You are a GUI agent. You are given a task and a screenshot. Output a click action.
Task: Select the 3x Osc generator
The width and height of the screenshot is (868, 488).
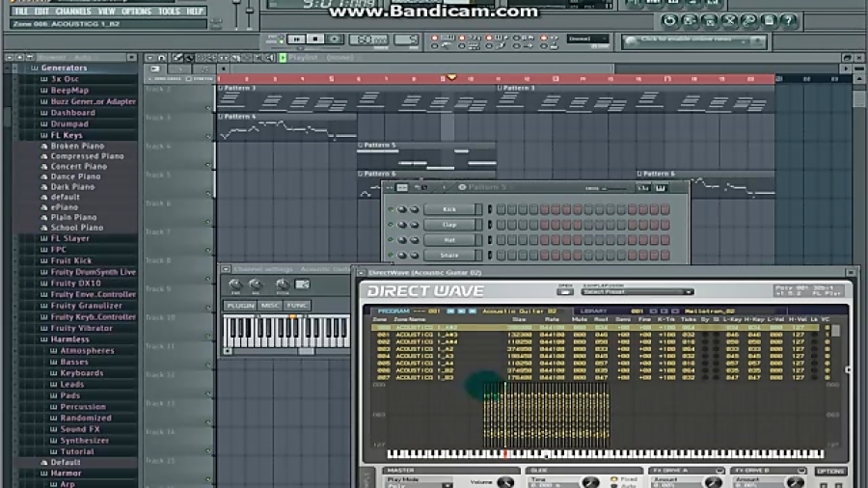click(x=65, y=79)
